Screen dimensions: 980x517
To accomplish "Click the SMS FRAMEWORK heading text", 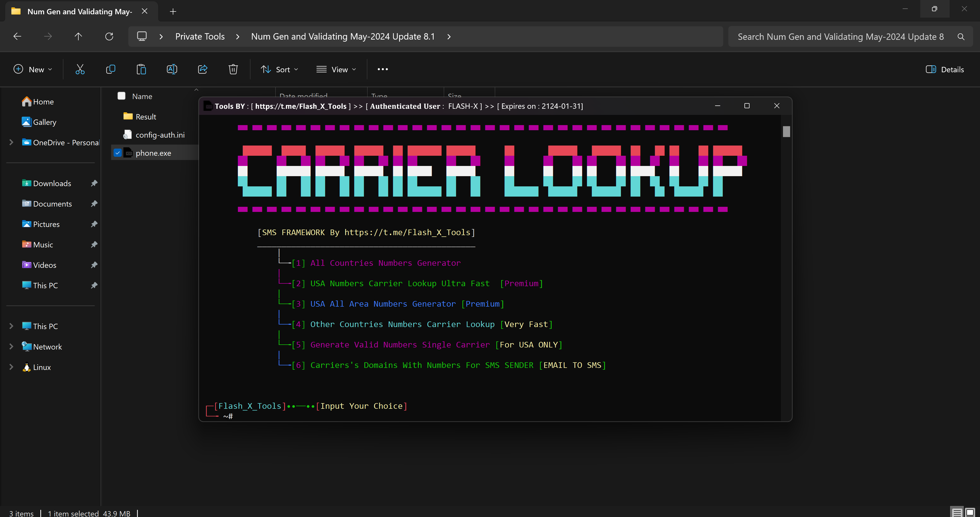I will (366, 233).
